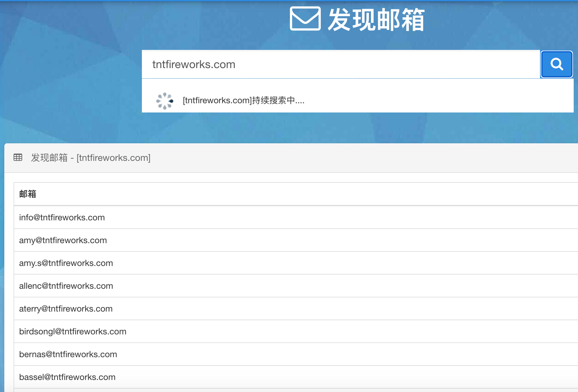Click the allenc@tntfireworks.com entry

[x=66, y=286]
